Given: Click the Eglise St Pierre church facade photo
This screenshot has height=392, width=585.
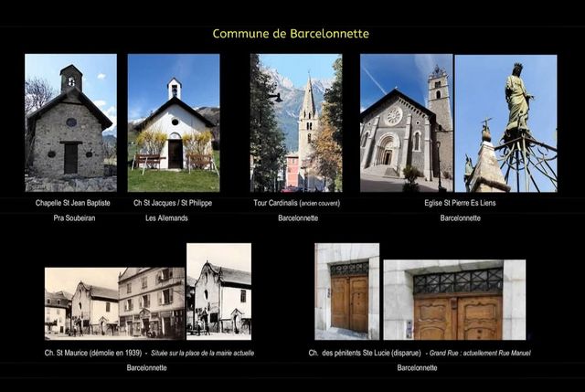Looking at the screenshot, I should point(406,122).
